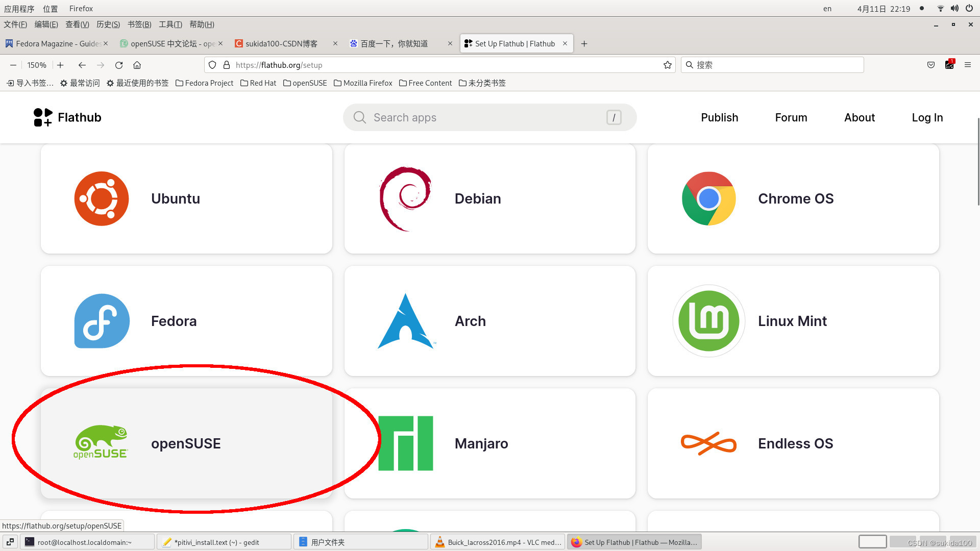This screenshot has height=551, width=980.
Task: Open the 编辑(E) menu
Action: coord(46,24)
